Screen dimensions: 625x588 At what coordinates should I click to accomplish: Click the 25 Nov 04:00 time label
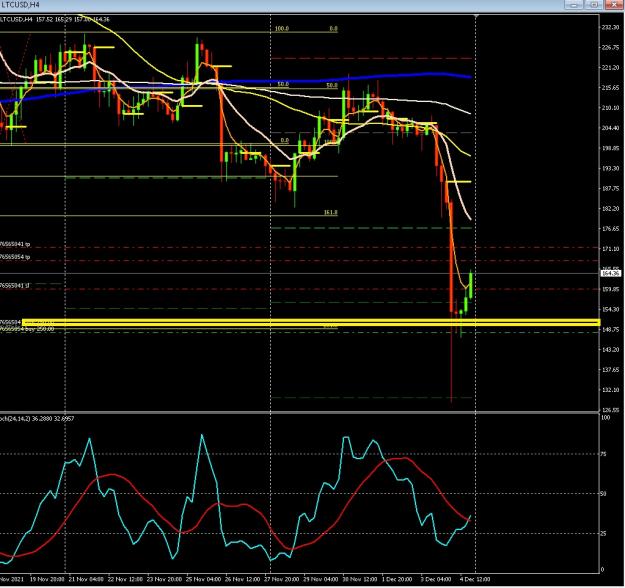[x=203, y=579]
